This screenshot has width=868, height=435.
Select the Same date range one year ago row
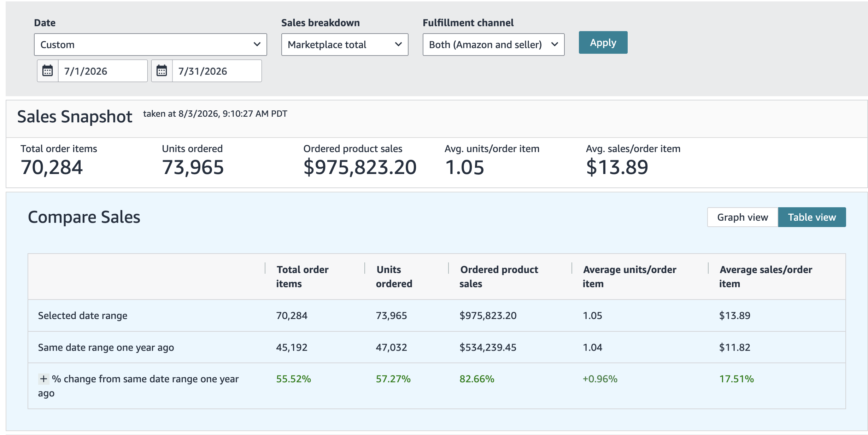click(x=437, y=347)
